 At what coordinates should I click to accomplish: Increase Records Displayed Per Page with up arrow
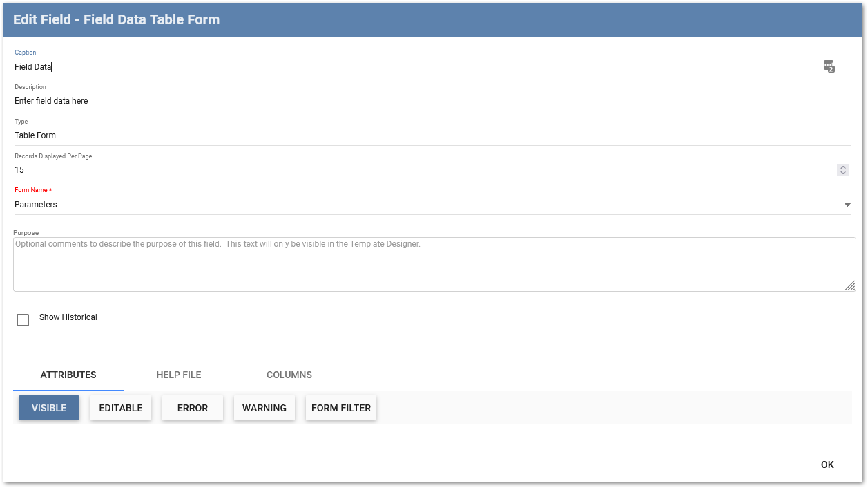(842, 167)
